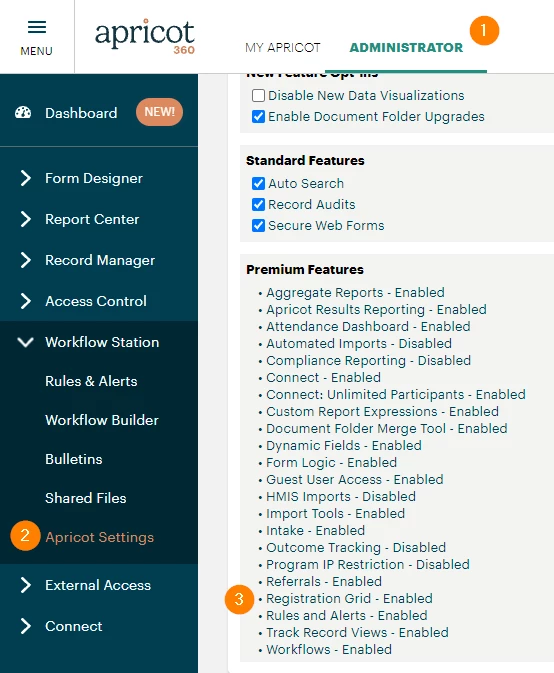Click 'Outcome Tracking - Disabled' text

[x=356, y=547]
